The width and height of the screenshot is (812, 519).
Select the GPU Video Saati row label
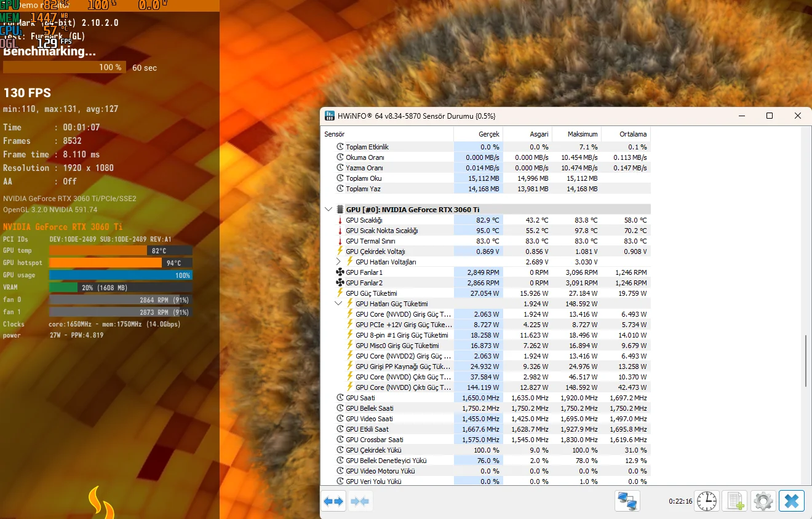(x=369, y=419)
